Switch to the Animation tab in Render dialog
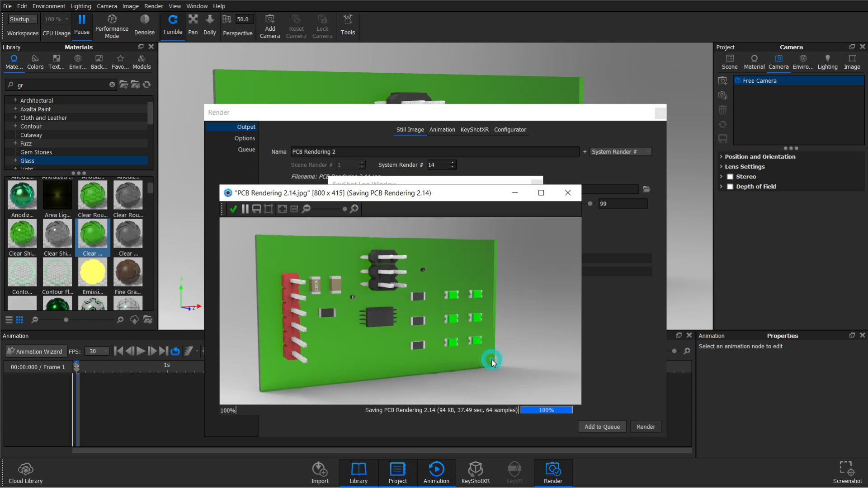Viewport: 868px width, 488px height. point(442,130)
